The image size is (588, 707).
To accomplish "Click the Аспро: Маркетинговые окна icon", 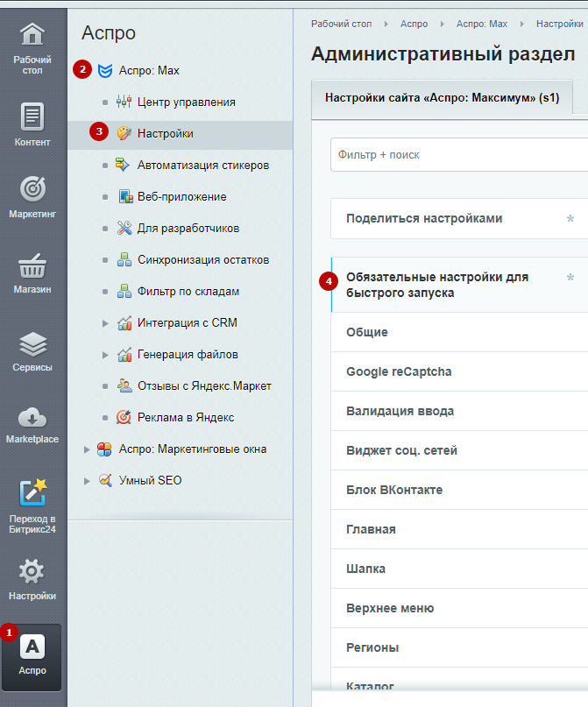I will (104, 449).
